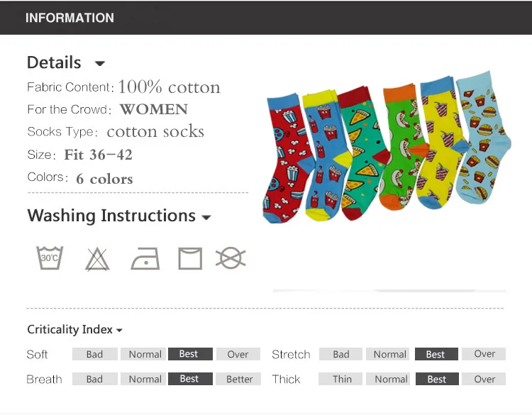Image resolution: width=532 pixels, height=415 pixels.
Task: Click the green hot dog sock
Action: (x=404, y=146)
